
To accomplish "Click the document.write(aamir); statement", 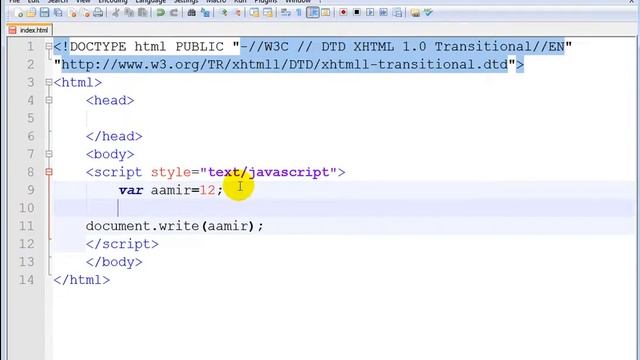I will point(175,226).
